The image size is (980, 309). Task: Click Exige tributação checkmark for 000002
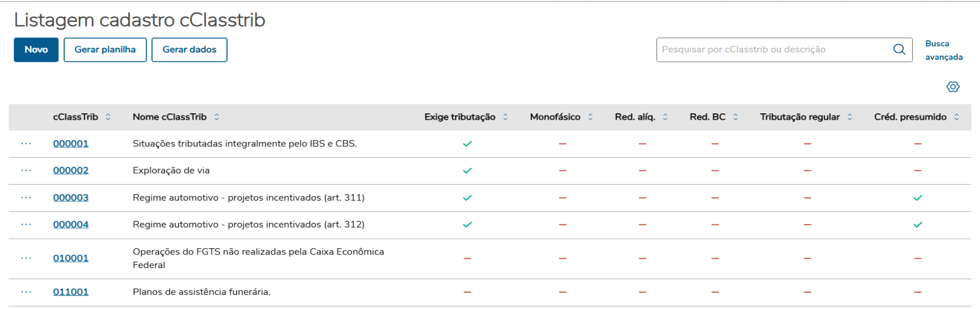tap(467, 171)
